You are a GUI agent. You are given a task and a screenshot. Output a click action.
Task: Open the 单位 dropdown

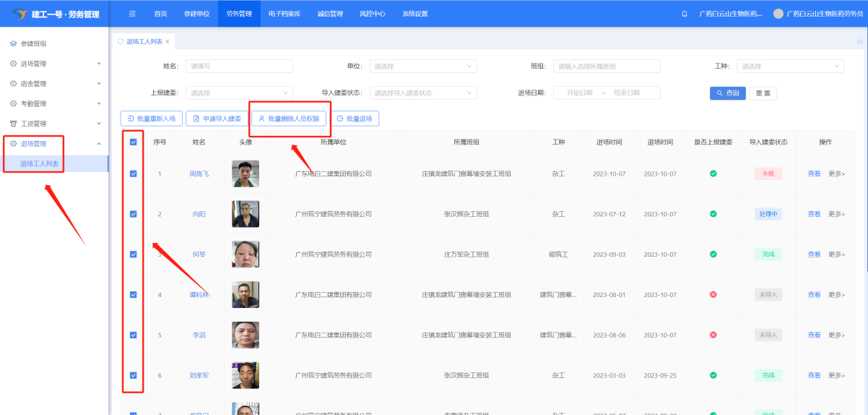tap(422, 67)
